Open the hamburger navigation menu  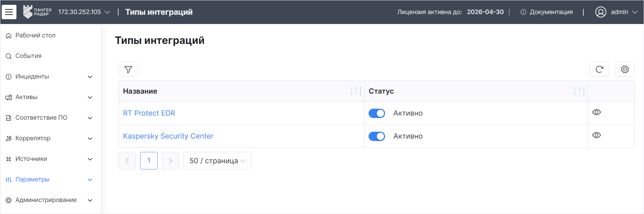click(x=9, y=12)
